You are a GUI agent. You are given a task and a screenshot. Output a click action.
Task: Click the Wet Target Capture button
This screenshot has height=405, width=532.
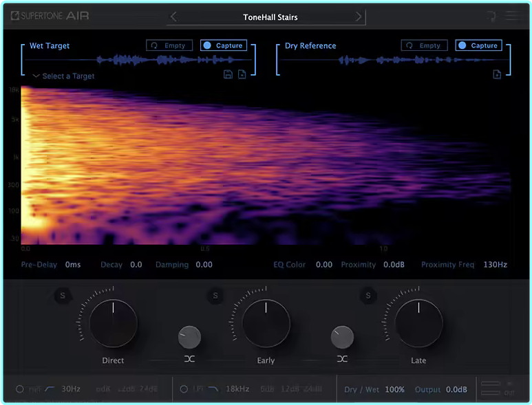coord(224,45)
